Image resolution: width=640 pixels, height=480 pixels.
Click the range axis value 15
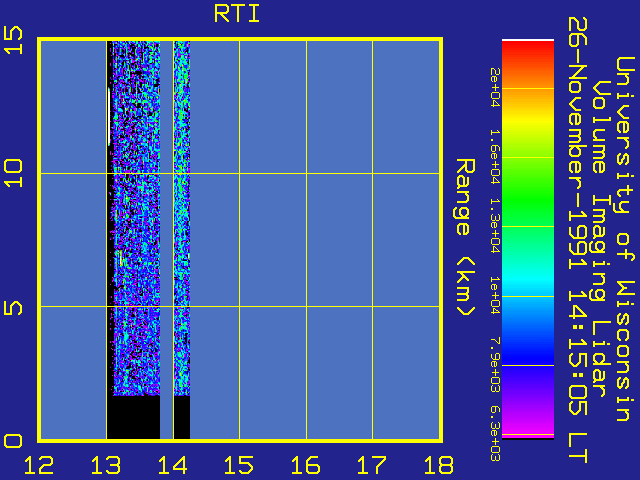pyautogui.click(x=13, y=40)
